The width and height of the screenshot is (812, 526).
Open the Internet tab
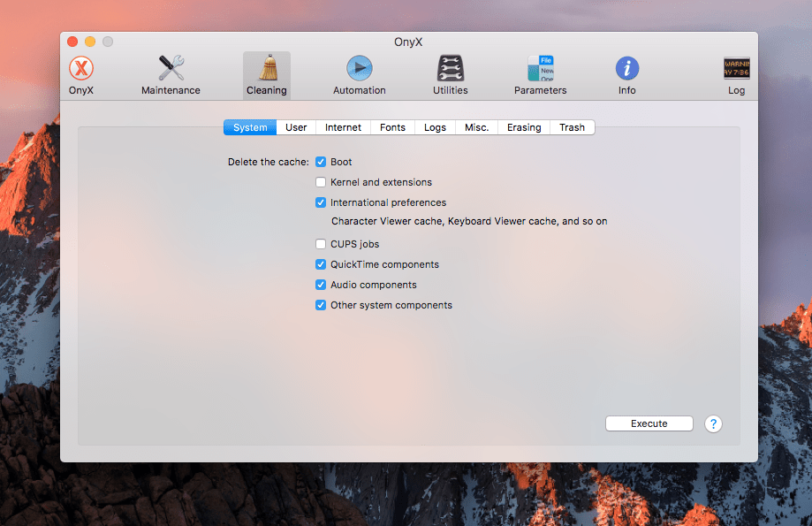[x=342, y=127]
